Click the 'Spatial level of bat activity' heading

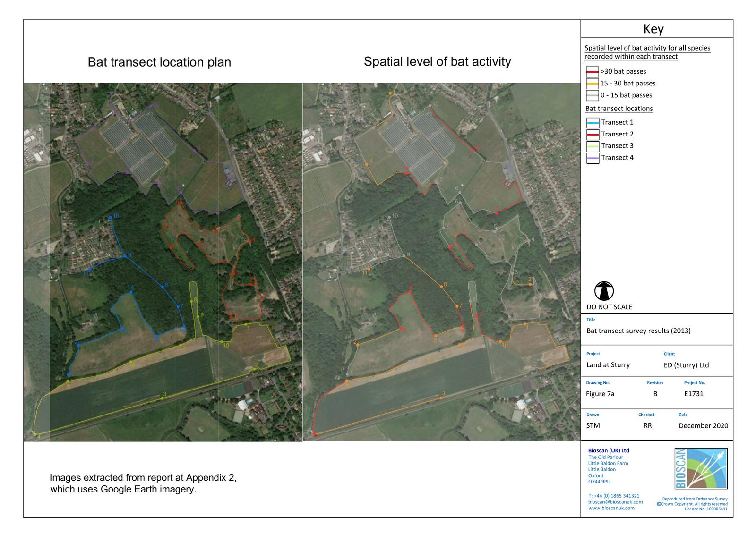click(437, 62)
